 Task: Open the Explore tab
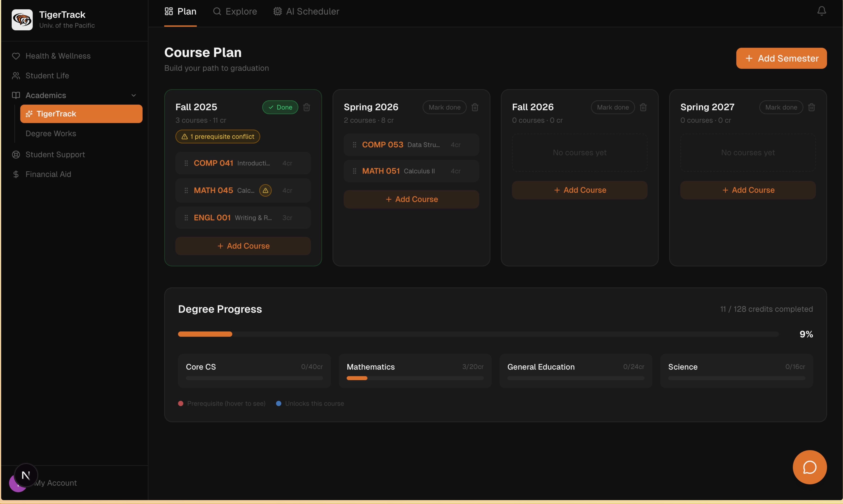coord(235,11)
